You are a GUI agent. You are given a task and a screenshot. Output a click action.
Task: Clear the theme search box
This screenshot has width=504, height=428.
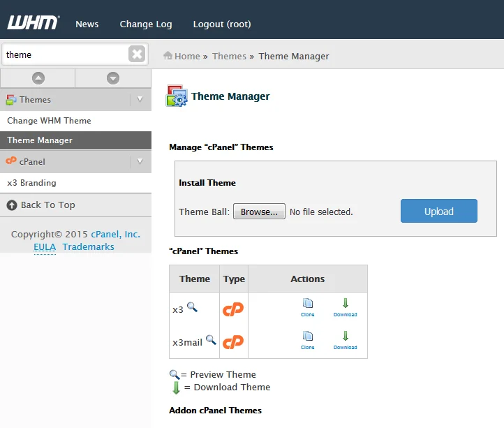coord(137,54)
